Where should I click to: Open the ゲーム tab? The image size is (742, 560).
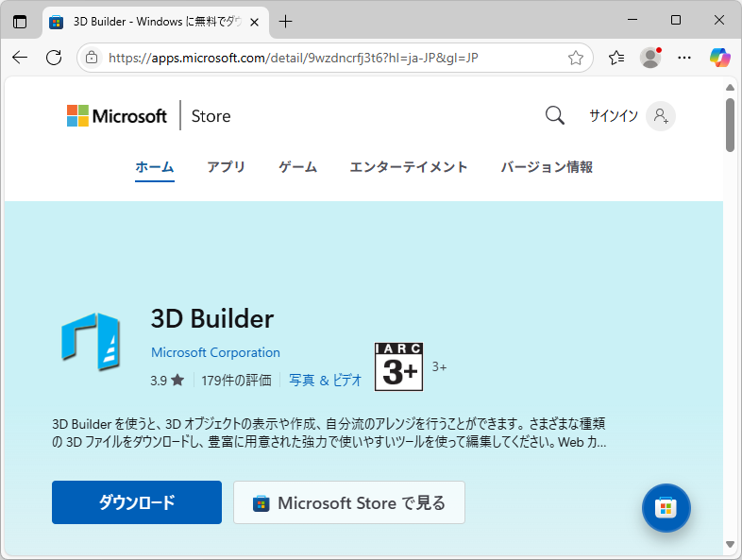(297, 167)
